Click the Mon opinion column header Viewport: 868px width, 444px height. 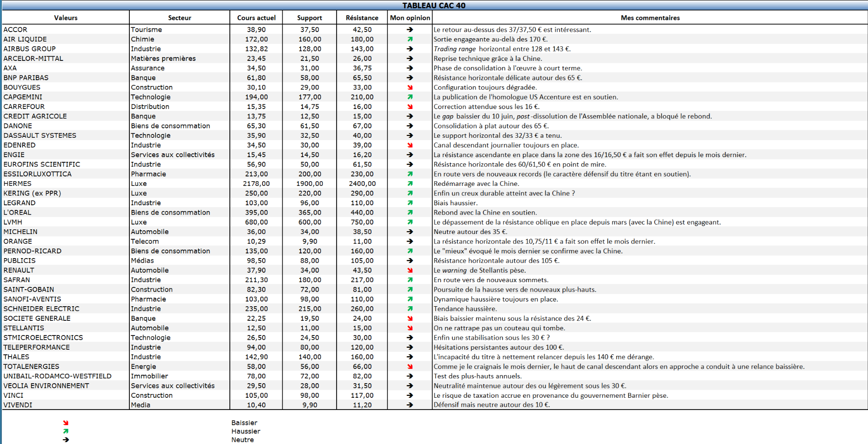click(x=410, y=18)
